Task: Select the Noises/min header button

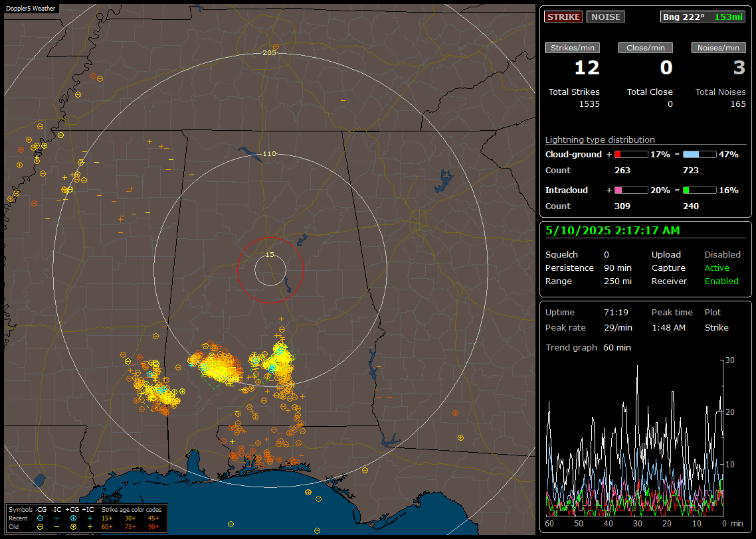Action: click(718, 48)
